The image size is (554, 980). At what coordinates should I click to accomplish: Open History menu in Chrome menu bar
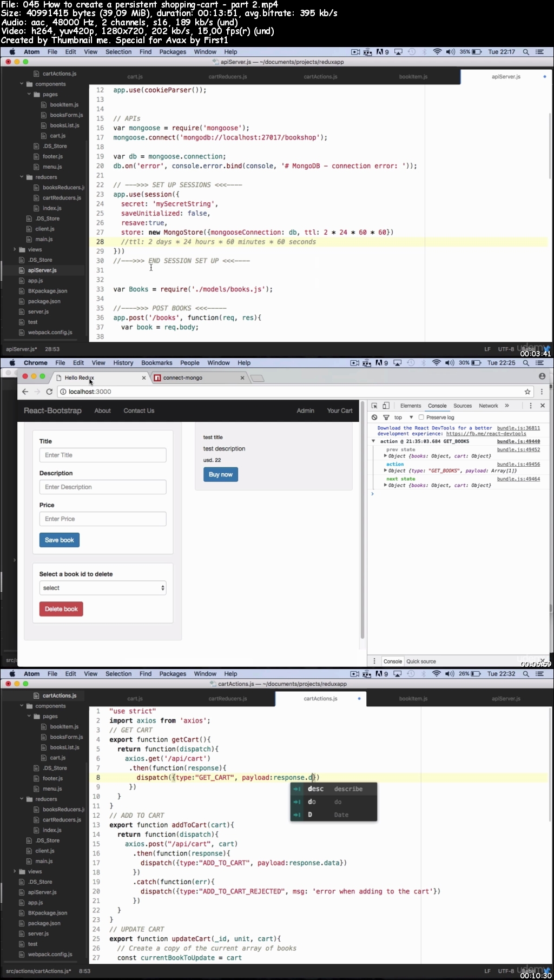(123, 363)
